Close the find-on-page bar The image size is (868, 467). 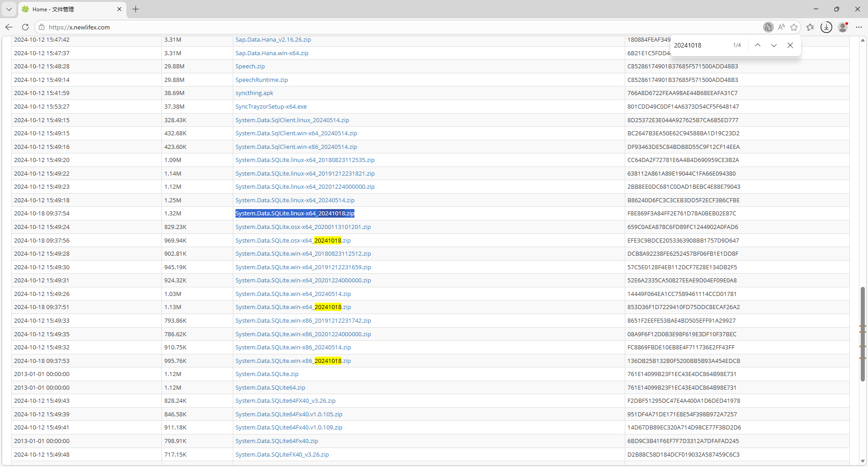[790, 45]
